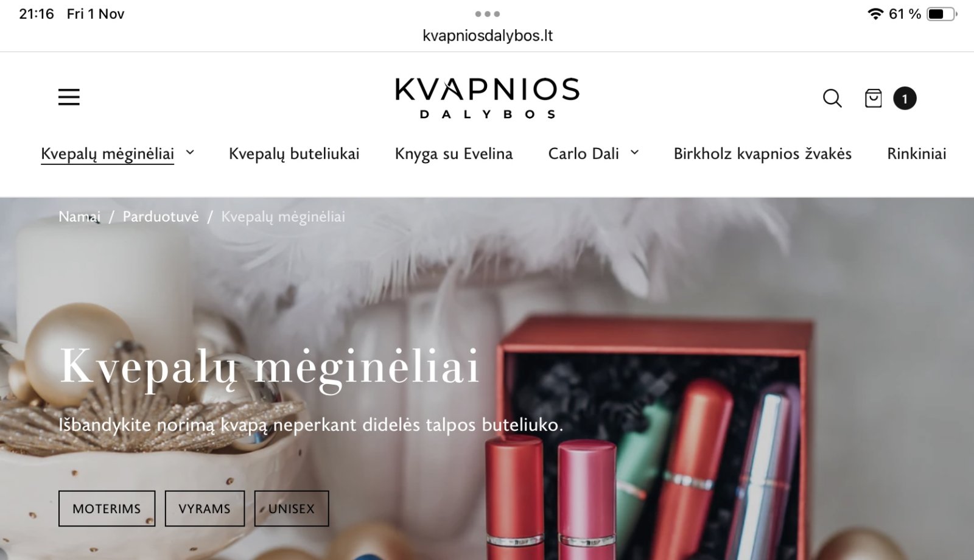Tap the three-dot multitasking icon at top
The height and width of the screenshot is (560, 974).
coord(488,13)
